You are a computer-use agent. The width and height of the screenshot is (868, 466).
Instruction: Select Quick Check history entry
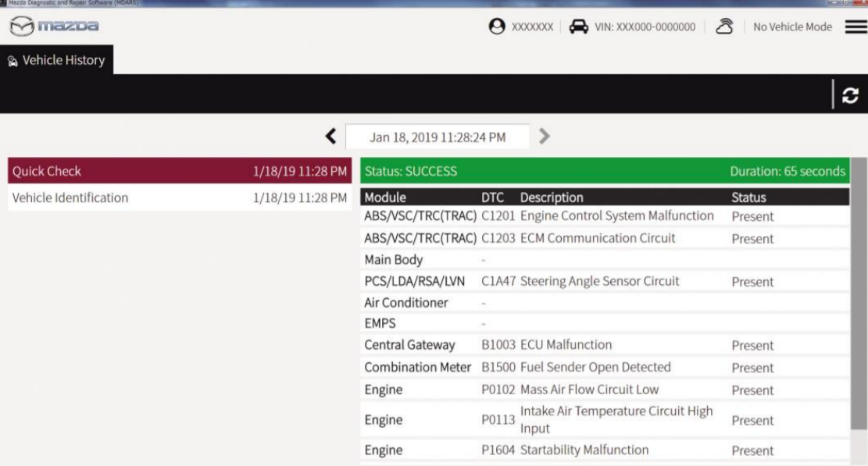coord(178,171)
